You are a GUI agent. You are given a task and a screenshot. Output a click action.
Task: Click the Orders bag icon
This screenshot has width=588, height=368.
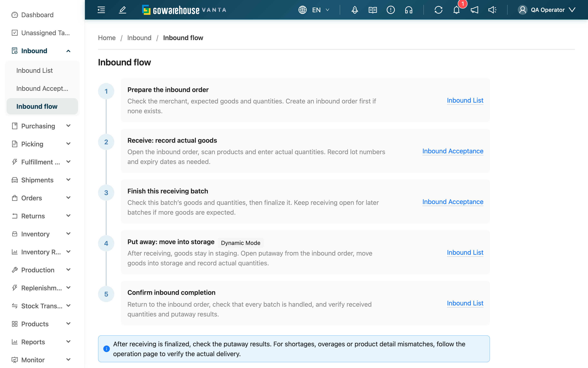click(x=14, y=198)
